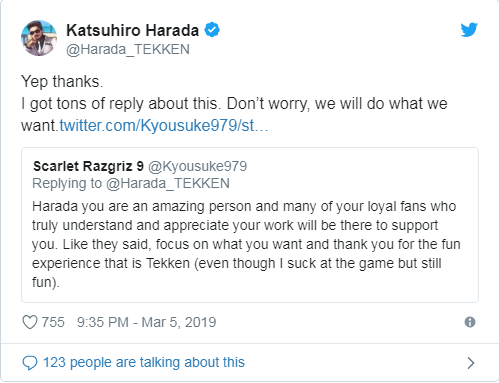Image resolution: width=499 pixels, height=383 pixels.
Task: Click the 755 likes count
Action: [x=53, y=322]
